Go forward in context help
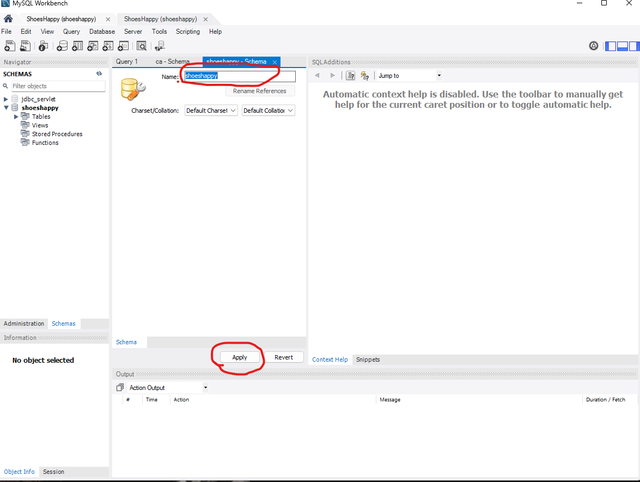Screen dimensions: 640x482 point(332,76)
